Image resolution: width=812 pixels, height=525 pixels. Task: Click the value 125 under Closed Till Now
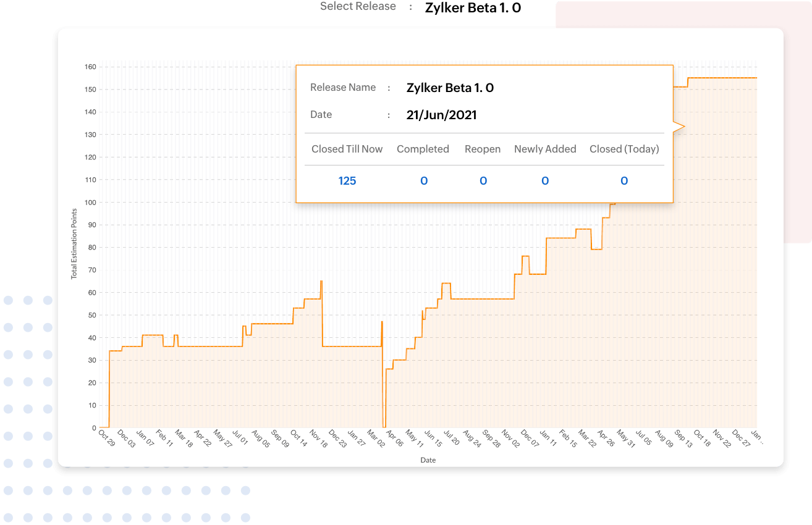coord(347,181)
